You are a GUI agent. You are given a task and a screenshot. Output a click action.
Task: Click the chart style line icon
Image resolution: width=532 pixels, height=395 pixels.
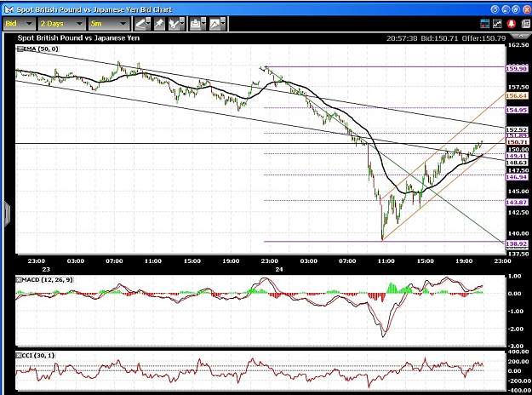click(x=215, y=24)
